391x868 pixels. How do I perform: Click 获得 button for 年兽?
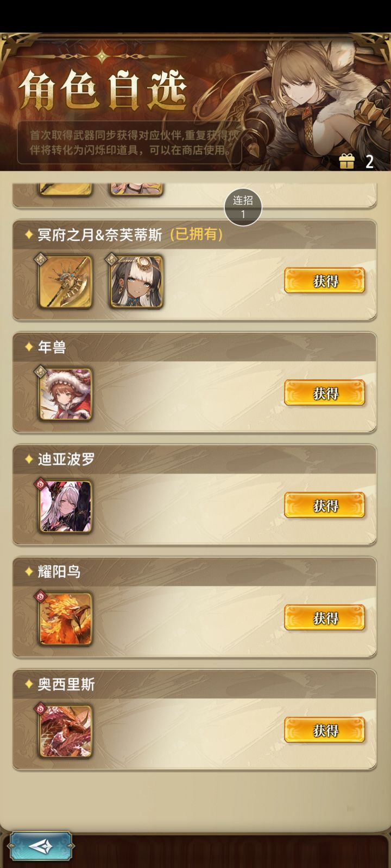point(325,393)
